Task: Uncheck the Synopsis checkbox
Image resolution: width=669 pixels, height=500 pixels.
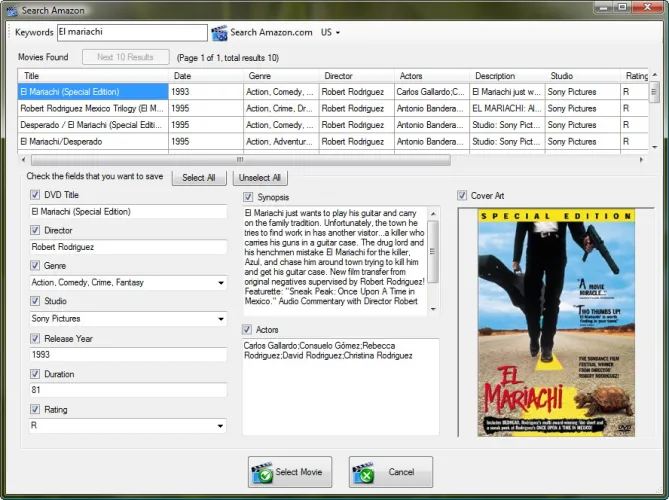Action: [248, 197]
